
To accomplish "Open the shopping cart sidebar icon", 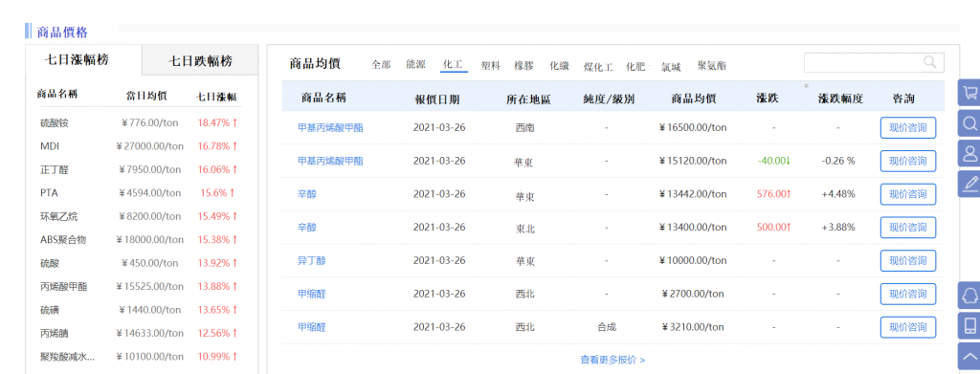I will (969, 93).
